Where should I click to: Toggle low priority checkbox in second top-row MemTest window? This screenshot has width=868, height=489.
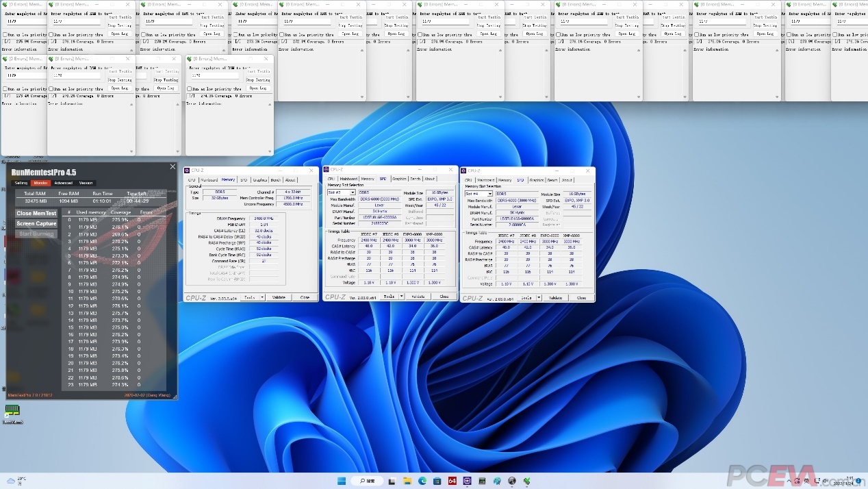(x=51, y=34)
